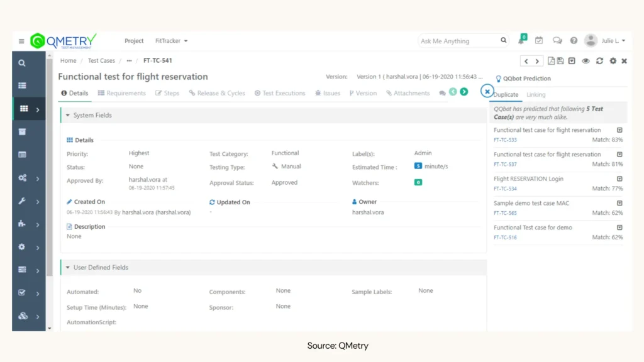Screen dimensions: 644x362
Task: Select the search icon in the left sidebar
Action: coord(21,63)
